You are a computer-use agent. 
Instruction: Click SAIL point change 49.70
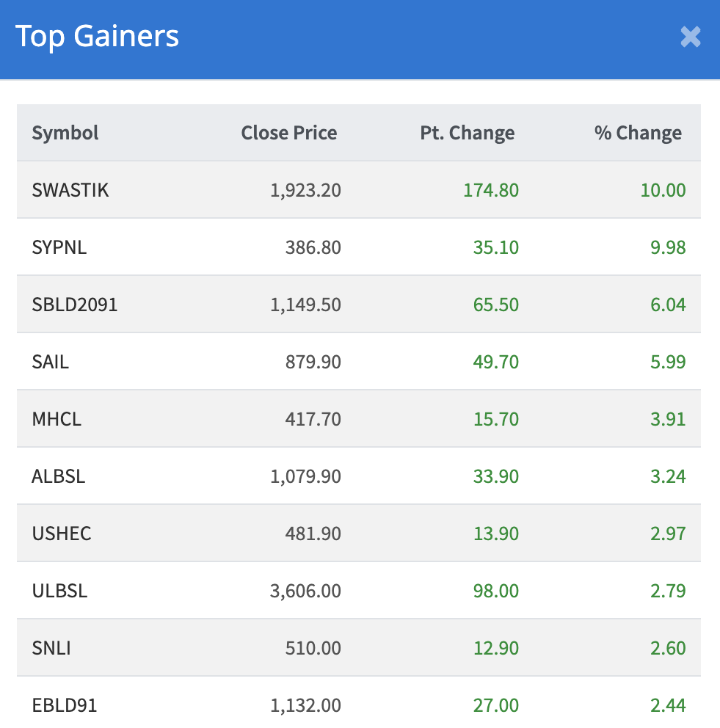[495, 362]
